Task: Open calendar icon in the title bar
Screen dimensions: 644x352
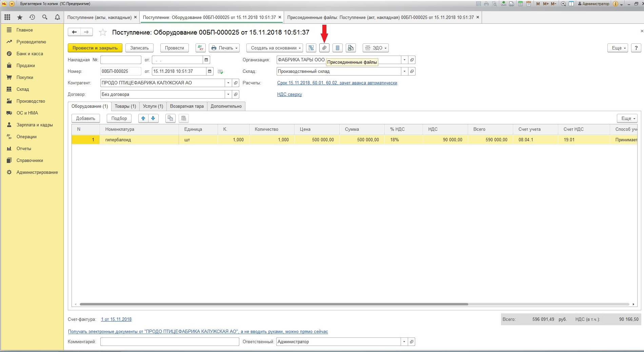Action: [x=528, y=4]
